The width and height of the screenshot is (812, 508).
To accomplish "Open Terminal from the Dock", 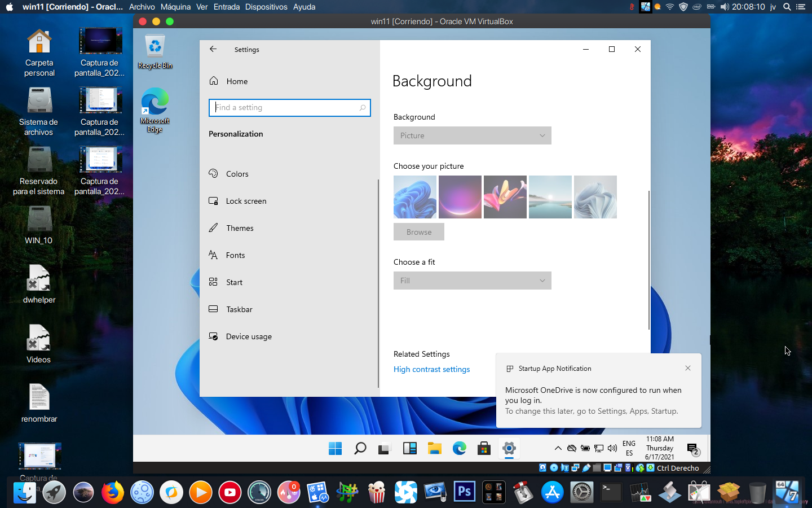I will pyautogui.click(x=611, y=492).
